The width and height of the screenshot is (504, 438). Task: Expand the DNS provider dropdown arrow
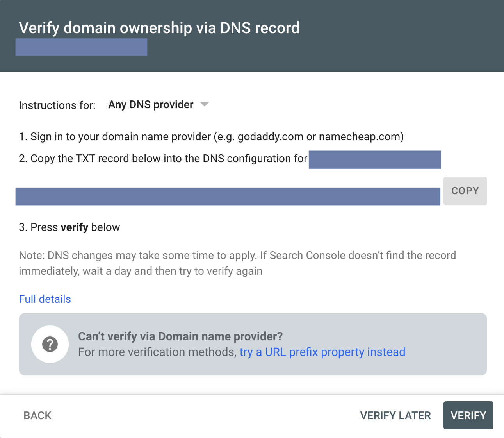pyautogui.click(x=204, y=105)
